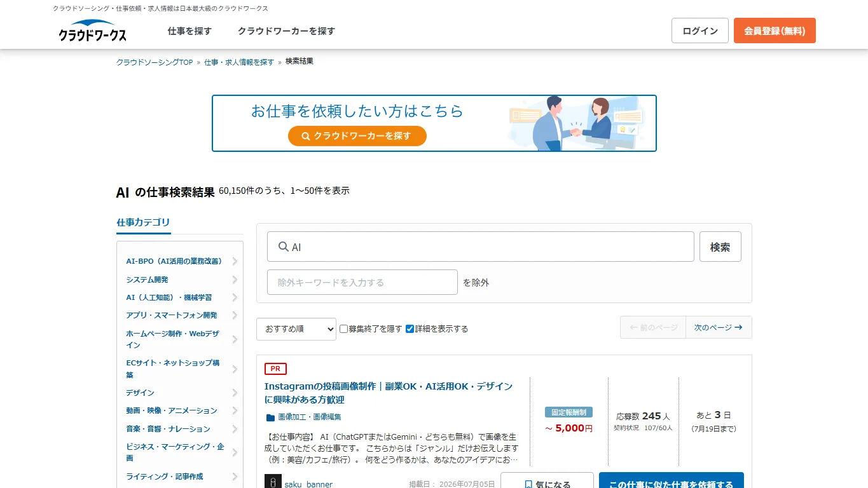Click the folder icon beside 画像加工・画像編集
Image resolution: width=868 pixels, height=488 pixels.
pyautogui.click(x=270, y=417)
